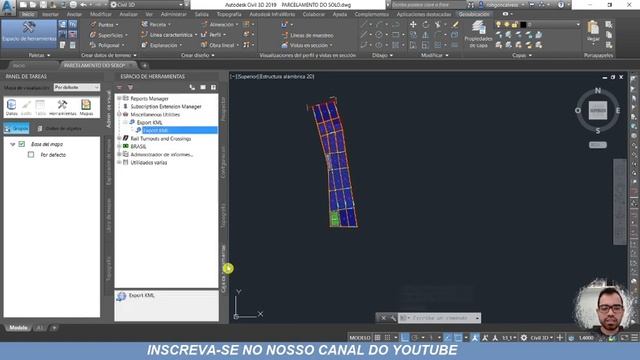Select the Move tool in Modificar
Image resolution: width=640 pixels, height=360 pixels.
(413, 24)
